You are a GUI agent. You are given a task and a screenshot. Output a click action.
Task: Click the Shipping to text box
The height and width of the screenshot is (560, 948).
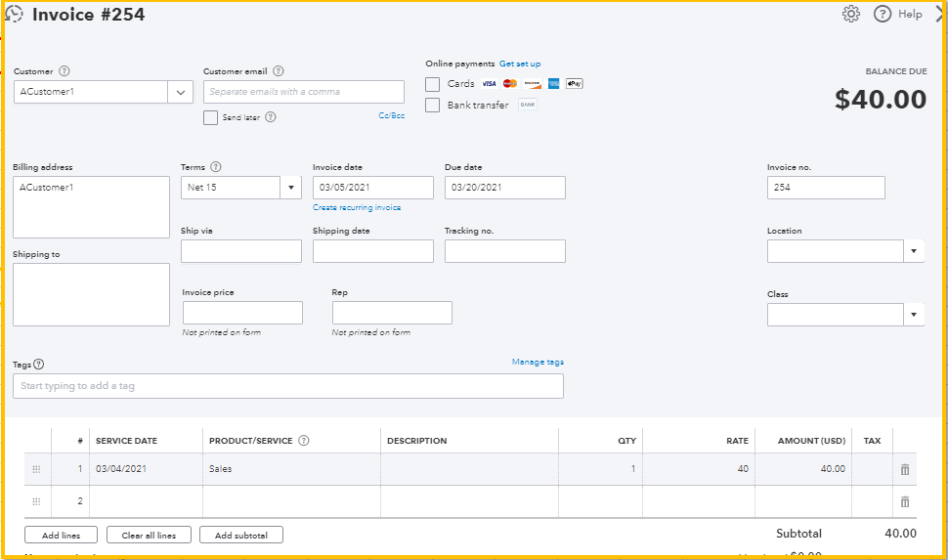tap(91, 294)
